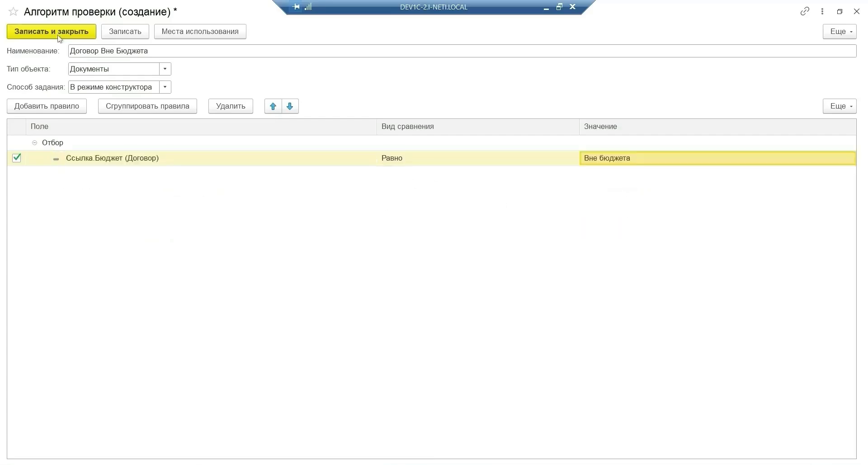Open the Тип объекта dropdown
Image resolution: width=868 pixels, height=465 pixels.
pos(165,69)
